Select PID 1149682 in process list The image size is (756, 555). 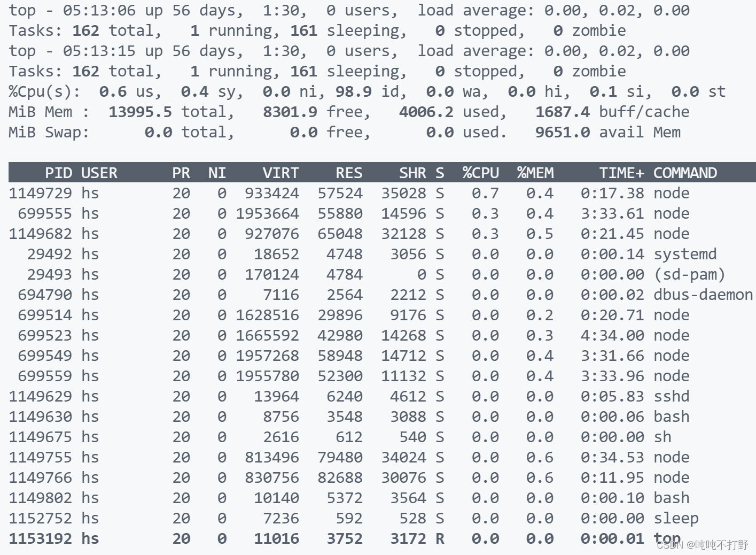pos(40,234)
